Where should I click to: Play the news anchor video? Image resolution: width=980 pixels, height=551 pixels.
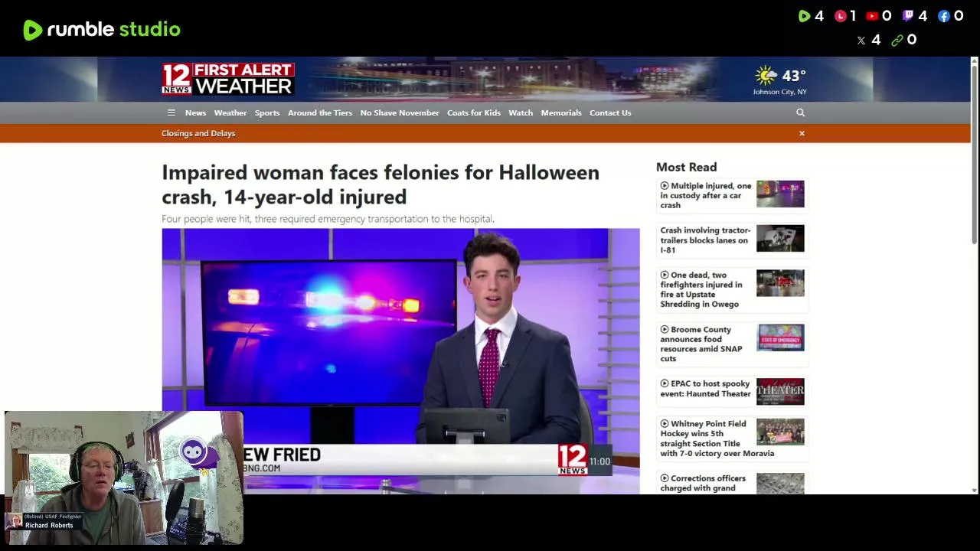click(x=400, y=360)
